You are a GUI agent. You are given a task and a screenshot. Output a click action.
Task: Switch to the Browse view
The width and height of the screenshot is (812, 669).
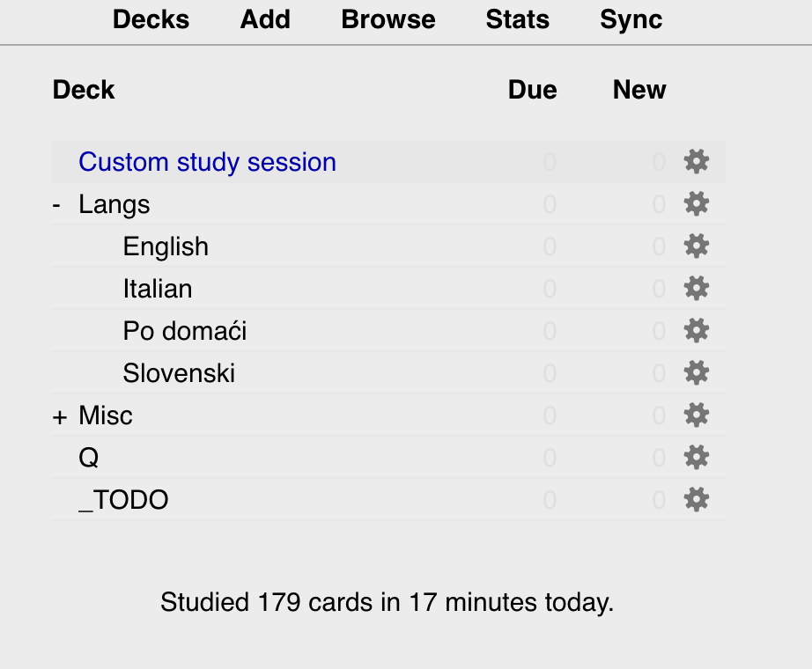point(388,19)
